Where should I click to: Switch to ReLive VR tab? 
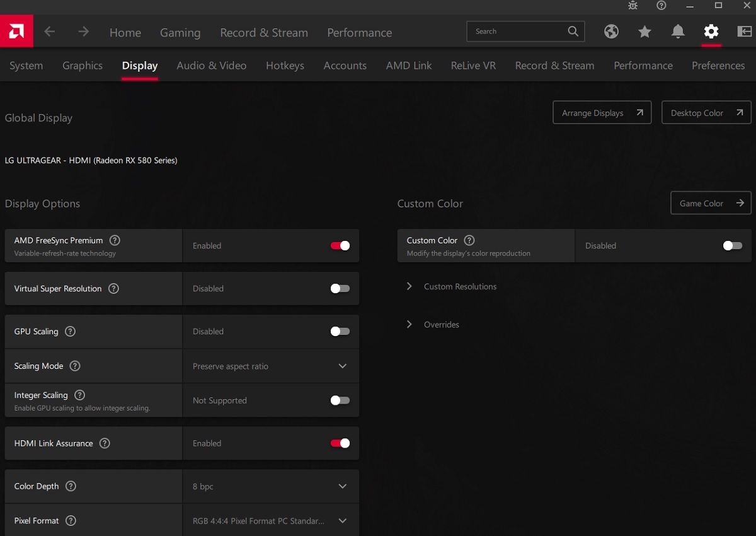(473, 66)
